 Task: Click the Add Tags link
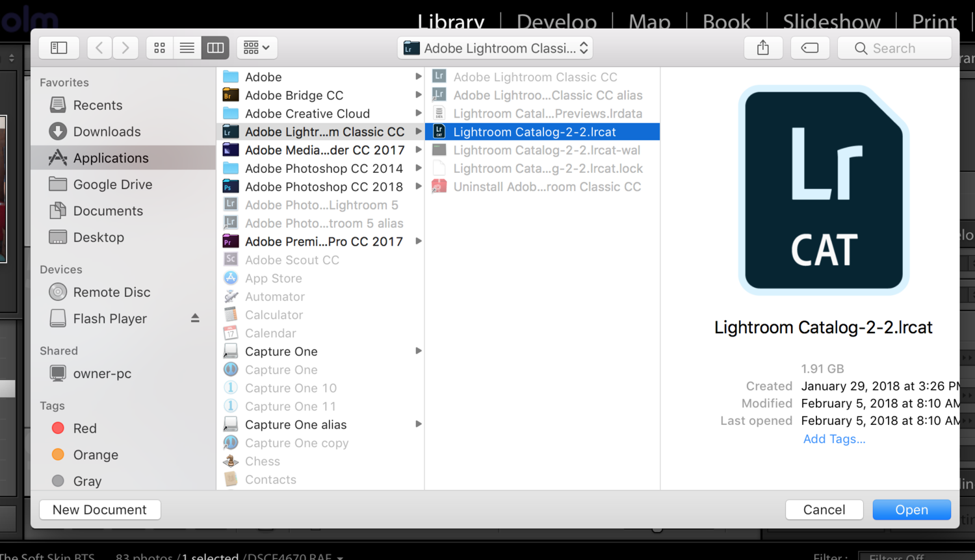834,439
